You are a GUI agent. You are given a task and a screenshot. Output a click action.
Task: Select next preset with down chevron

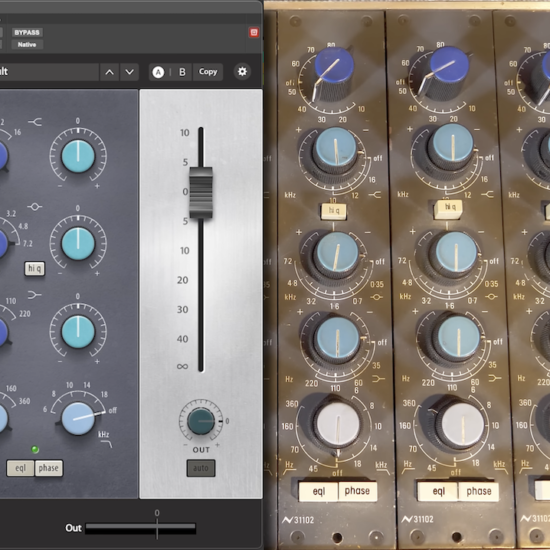(x=129, y=72)
